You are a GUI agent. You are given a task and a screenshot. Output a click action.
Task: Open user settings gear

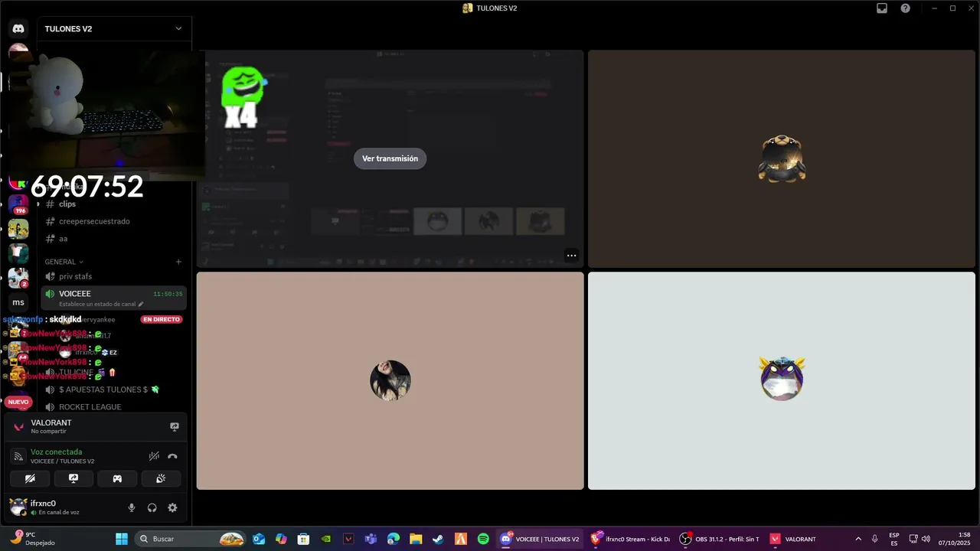(172, 507)
